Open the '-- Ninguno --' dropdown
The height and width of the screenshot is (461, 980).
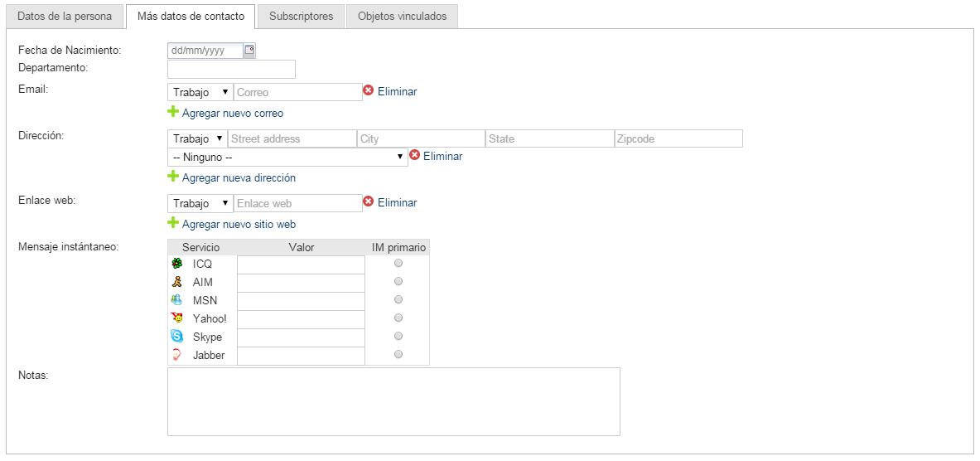click(287, 157)
